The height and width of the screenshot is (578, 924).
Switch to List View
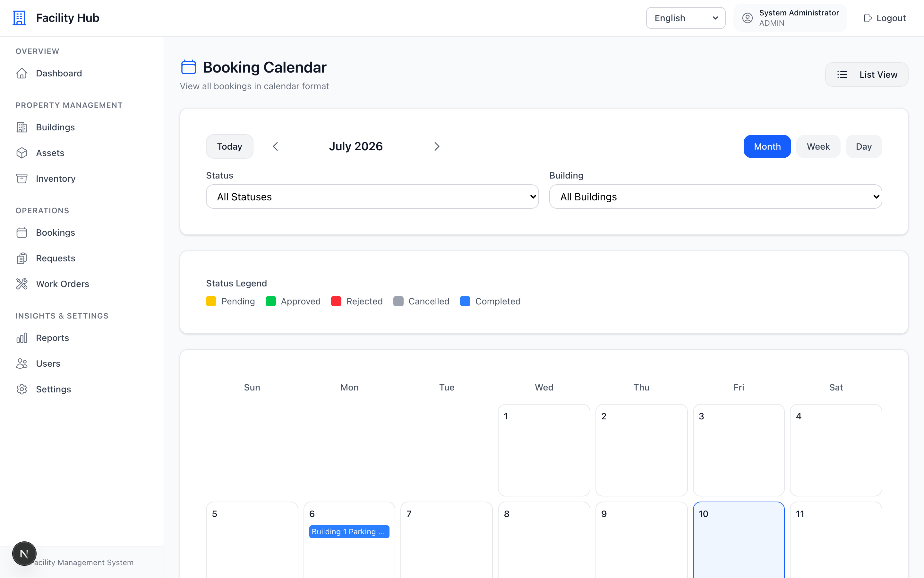tap(867, 74)
